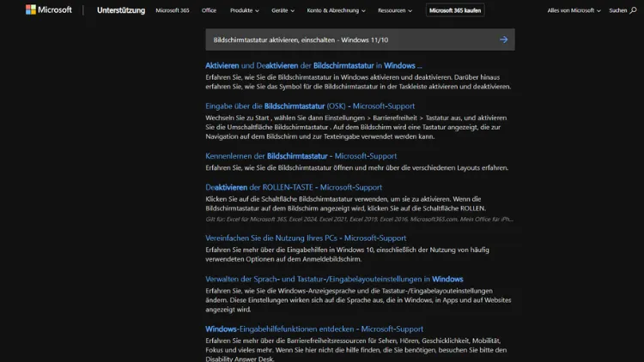Click the search magnifier icon
The image size is (644, 362).
coord(634,10)
